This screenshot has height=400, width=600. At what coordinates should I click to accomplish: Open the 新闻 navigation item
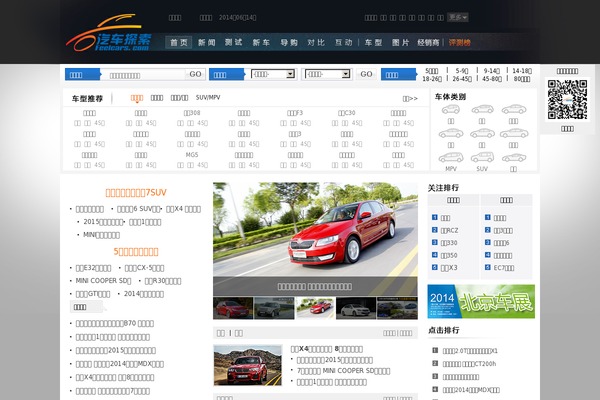(207, 42)
